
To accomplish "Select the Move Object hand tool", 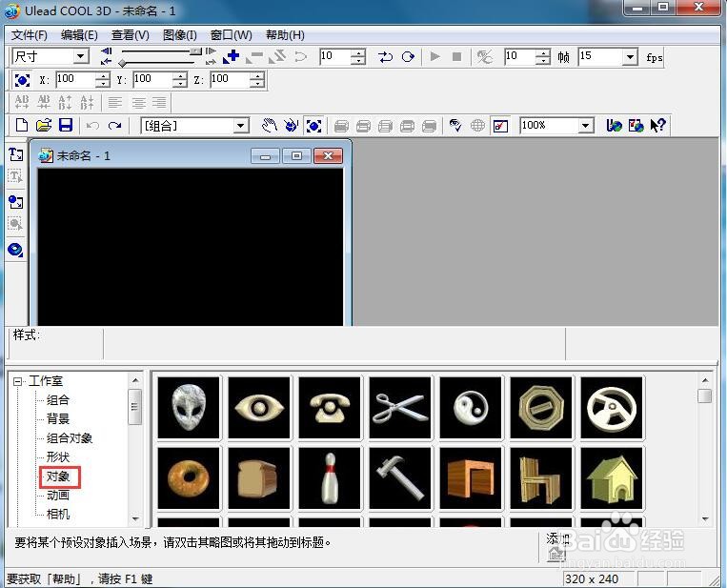I will [270, 125].
